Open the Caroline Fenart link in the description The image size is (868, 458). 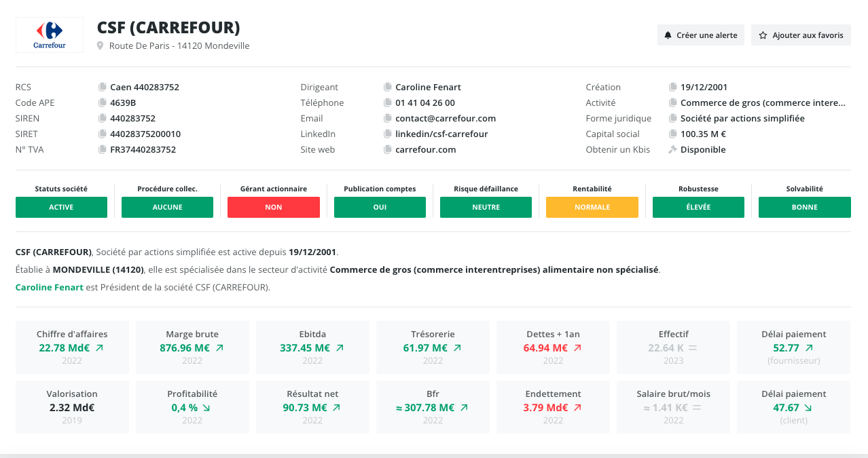pos(49,287)
